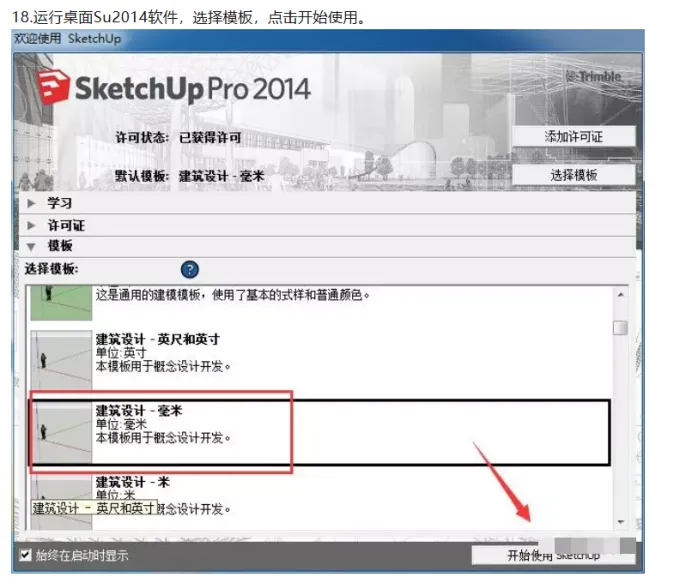Click the 单位: 英寸 text
692x584 pixels.
(x=121, y=353)
